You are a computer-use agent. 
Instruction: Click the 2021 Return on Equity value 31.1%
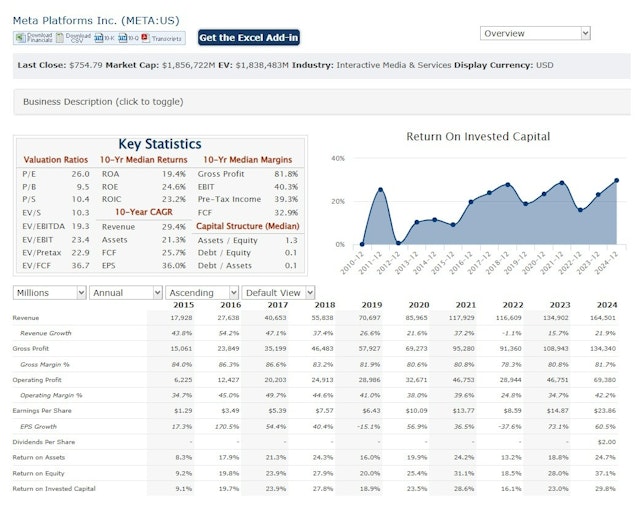464,473
